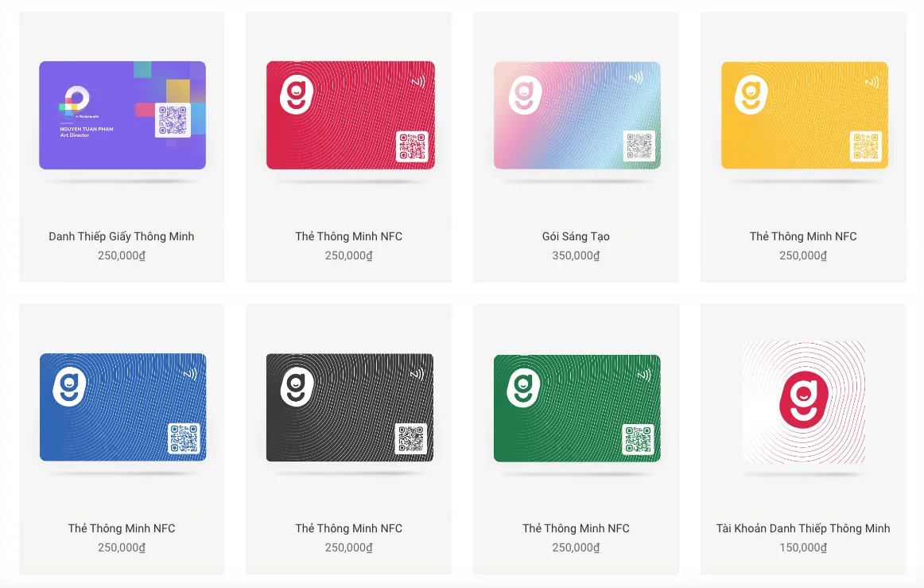Click the Danh Thiếp Giấy Thông Minh title
Screen dimensions: 924x588
click(122, 236)
